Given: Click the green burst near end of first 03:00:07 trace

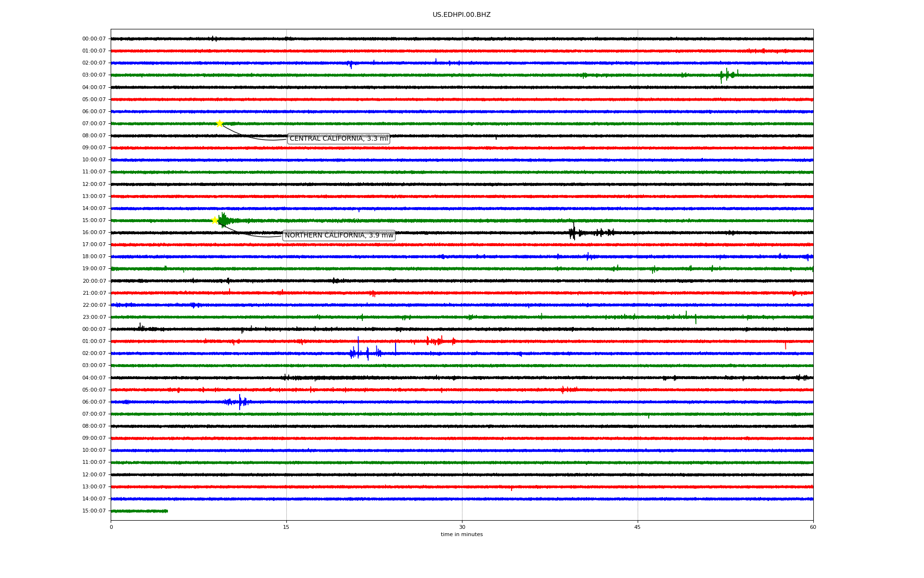Looking at the screenshot, I should [x=728, y=75].
